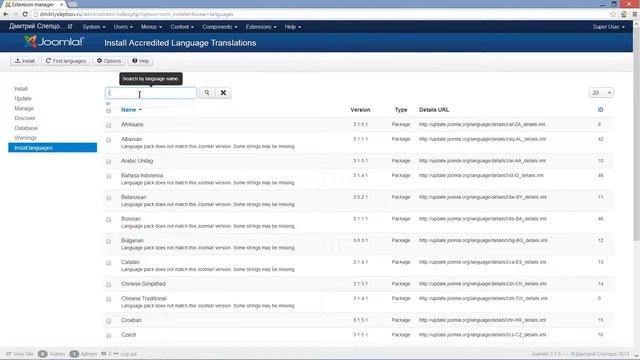Image resolution: width=640 pixels, height=360 pixels.
Task: Check the Bosnian language row
Action: click(109, 220)
